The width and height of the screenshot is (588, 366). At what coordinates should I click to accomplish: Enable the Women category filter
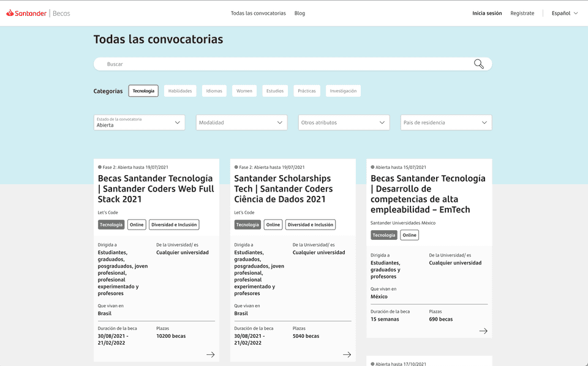244,91
